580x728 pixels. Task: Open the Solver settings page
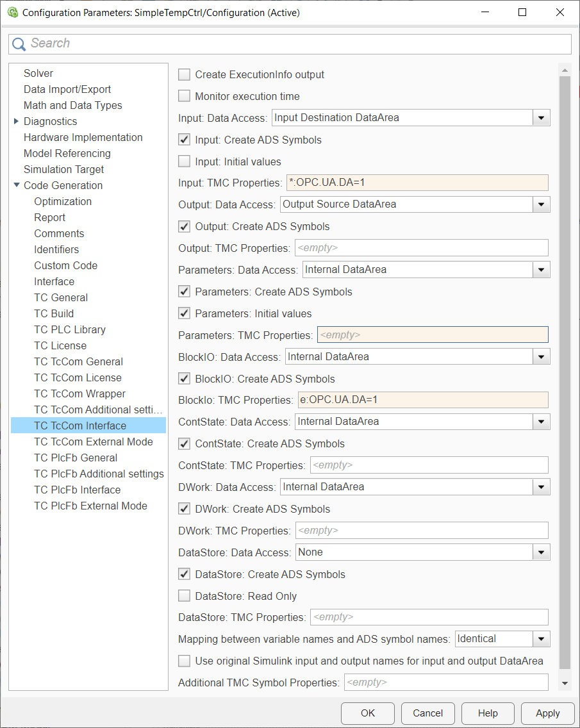[x=38, y=73]
